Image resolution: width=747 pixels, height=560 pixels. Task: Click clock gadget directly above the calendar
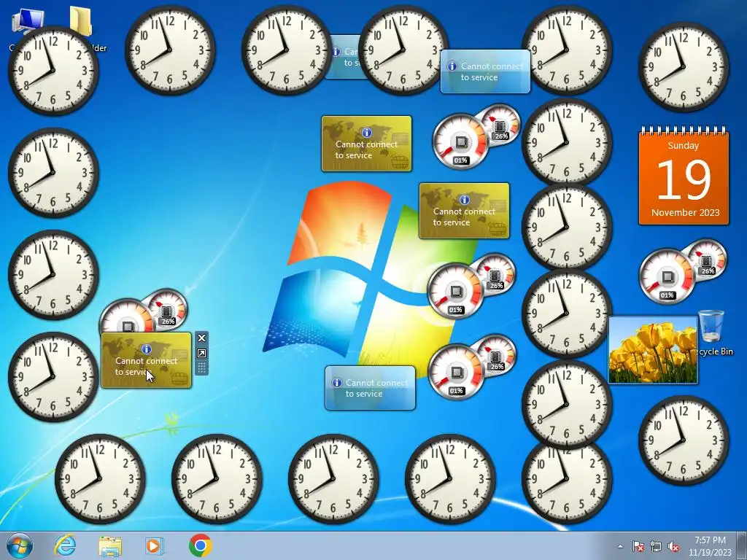point(684,67)
